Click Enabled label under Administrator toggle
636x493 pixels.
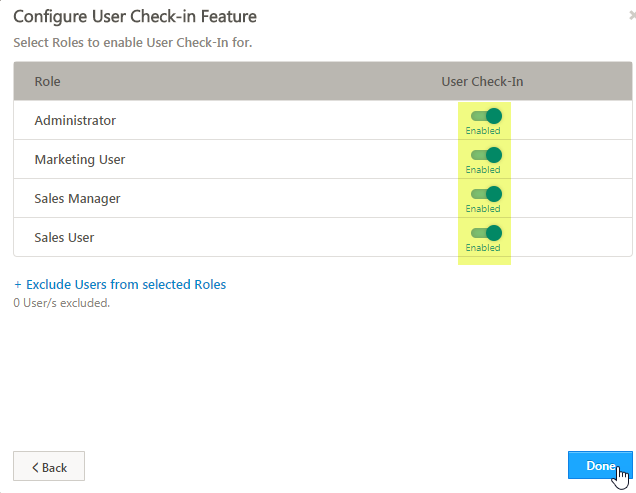[x=483, y=131]
